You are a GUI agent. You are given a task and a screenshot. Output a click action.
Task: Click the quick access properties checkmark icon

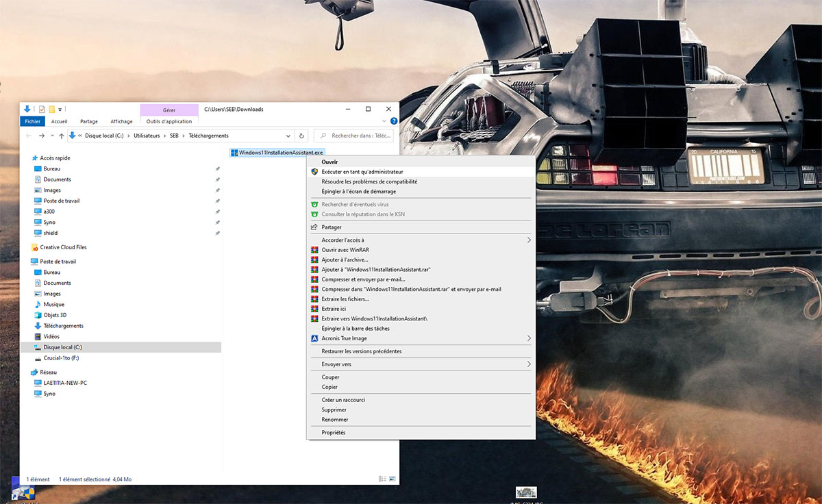point(42,109)
